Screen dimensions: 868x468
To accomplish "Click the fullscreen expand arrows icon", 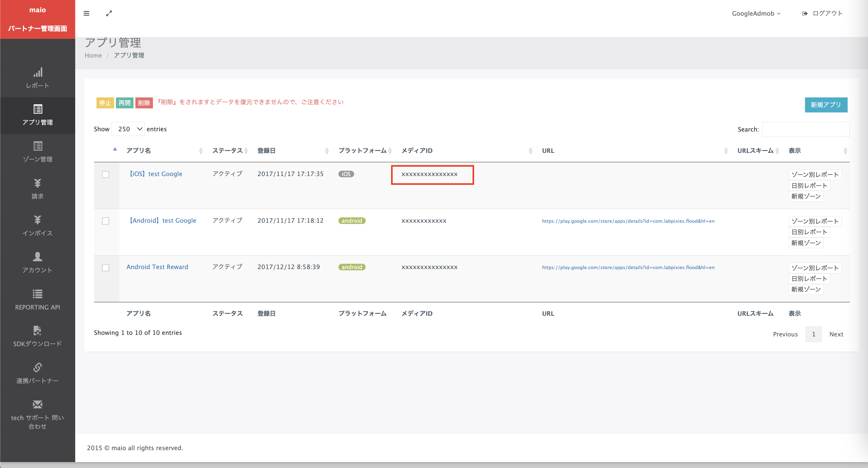I will 109,13.
